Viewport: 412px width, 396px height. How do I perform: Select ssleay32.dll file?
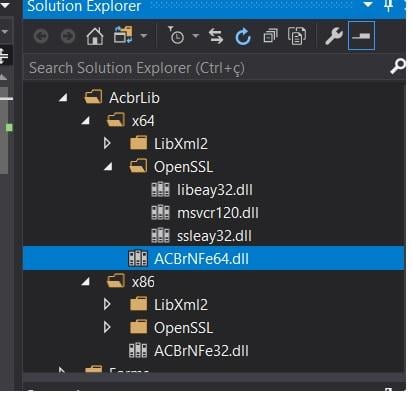pyautogui.click(x=214, y=236)
